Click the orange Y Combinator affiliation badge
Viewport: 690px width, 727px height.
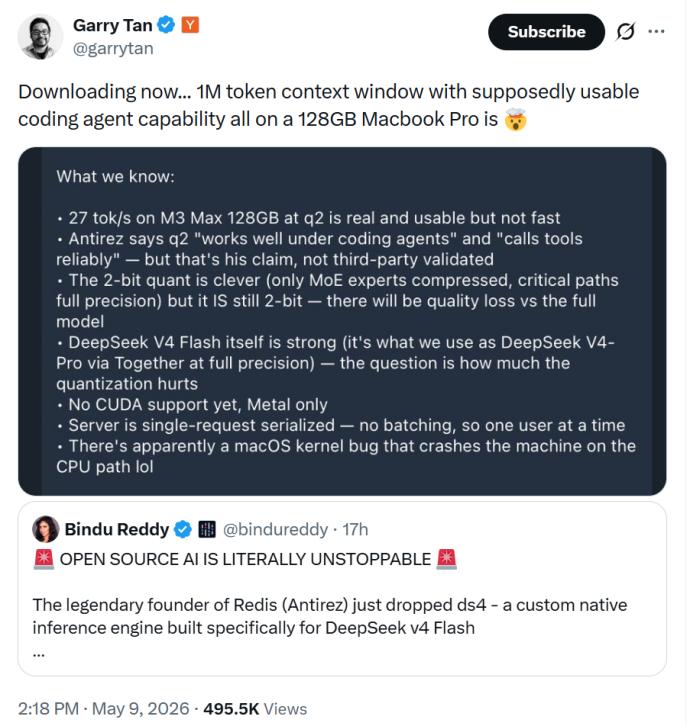pos(190,25)
